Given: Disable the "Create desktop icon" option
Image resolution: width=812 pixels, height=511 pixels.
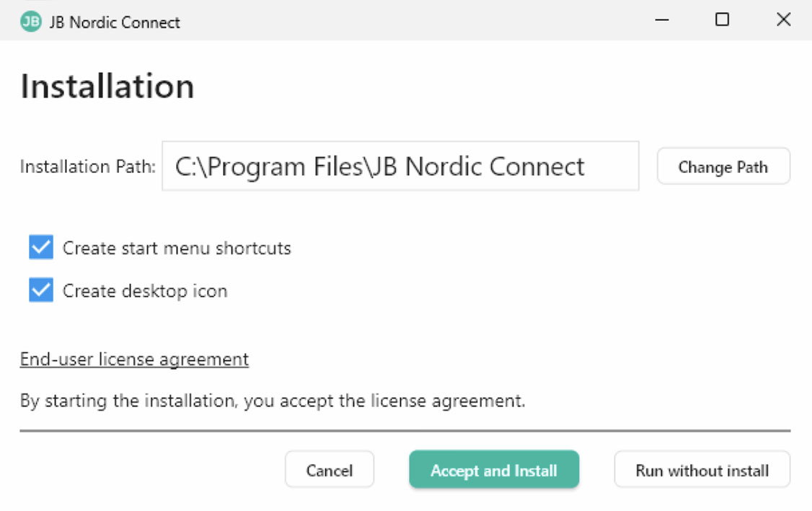Looking at the screenshot, I should click(41, 290).
